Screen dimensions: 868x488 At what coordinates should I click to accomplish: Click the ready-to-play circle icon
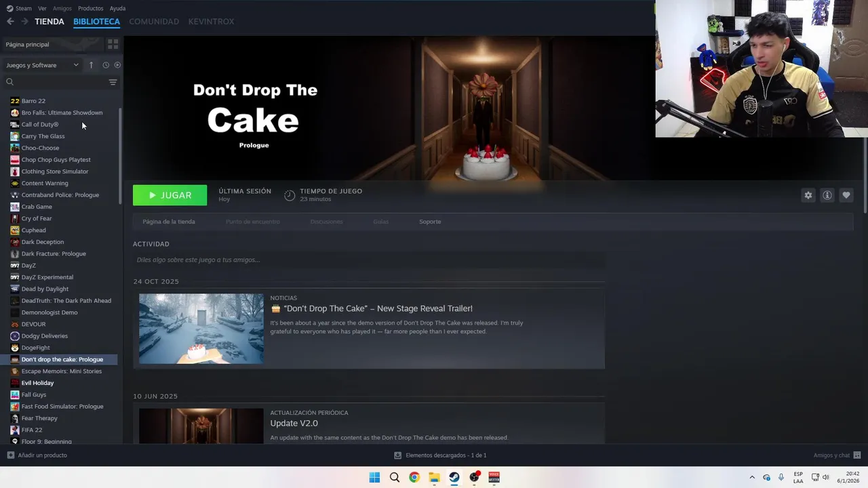coord(117,65)
